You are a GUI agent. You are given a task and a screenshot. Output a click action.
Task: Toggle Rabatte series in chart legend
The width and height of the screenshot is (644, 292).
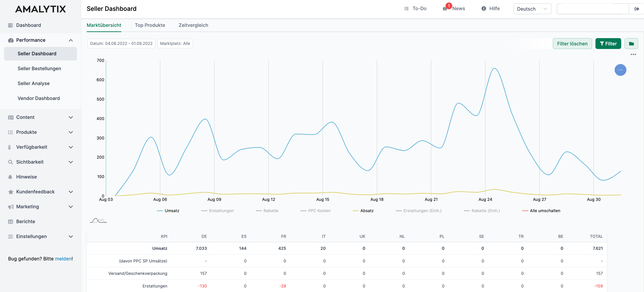pyautogui.click(x=267, y=211)
